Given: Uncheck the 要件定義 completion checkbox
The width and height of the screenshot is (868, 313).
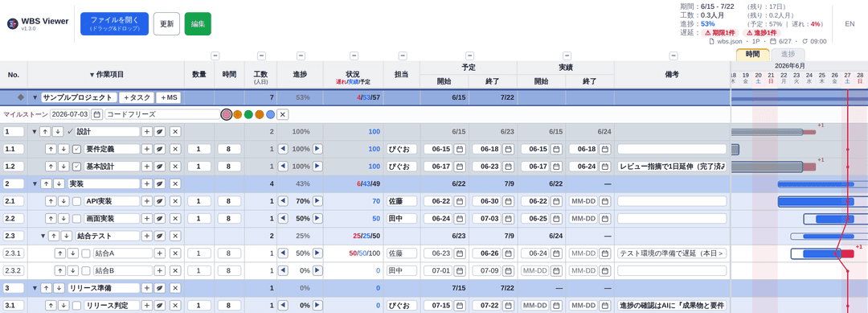Looking at the screenshot, I should (77, 149).
